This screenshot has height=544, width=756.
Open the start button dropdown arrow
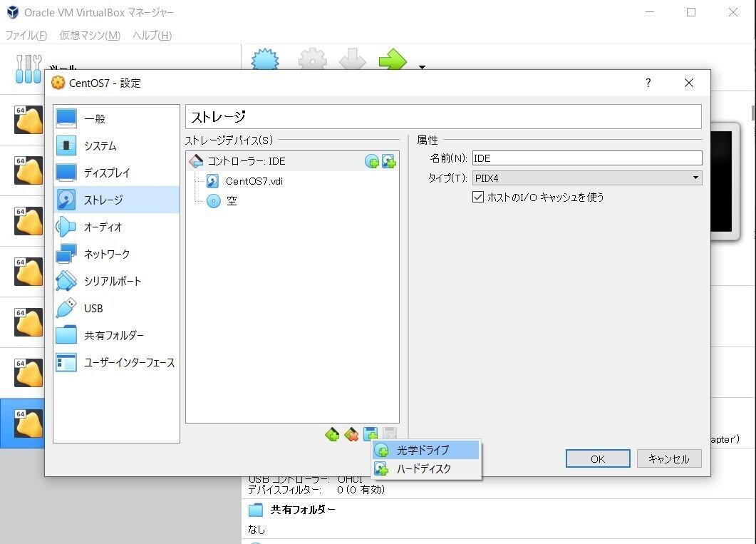pyautogui.click(x=421, y=68)
